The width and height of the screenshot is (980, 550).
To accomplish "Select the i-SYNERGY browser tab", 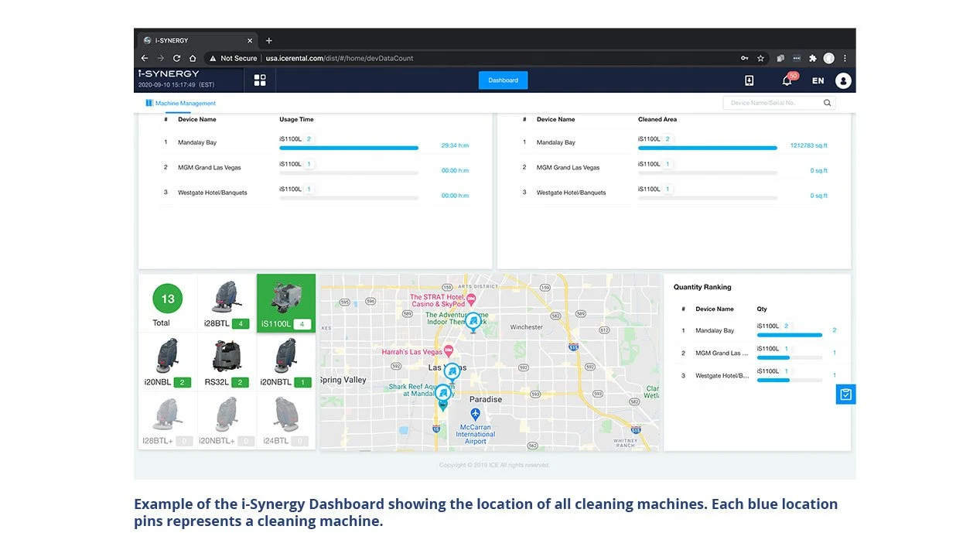I will coord(193,40).
